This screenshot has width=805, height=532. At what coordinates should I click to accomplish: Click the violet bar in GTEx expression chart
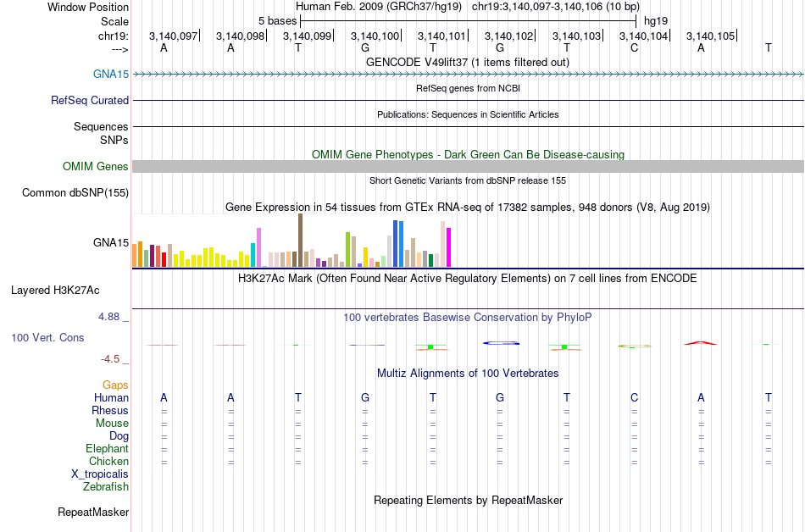[x=258, y=247]
